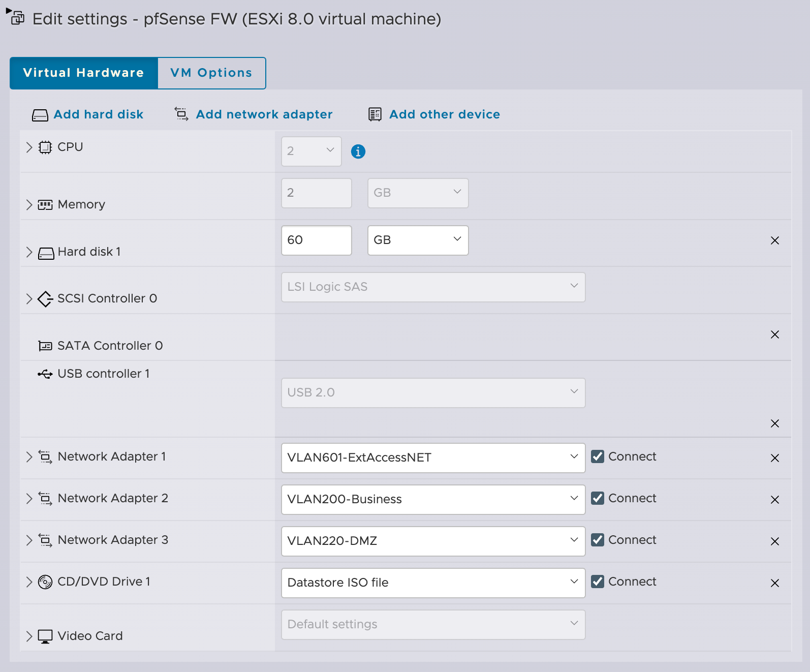Open the LSI Logic SAS dropdown
The height and width of the screenshot is (672, 810).
click(x=433, y=287)
